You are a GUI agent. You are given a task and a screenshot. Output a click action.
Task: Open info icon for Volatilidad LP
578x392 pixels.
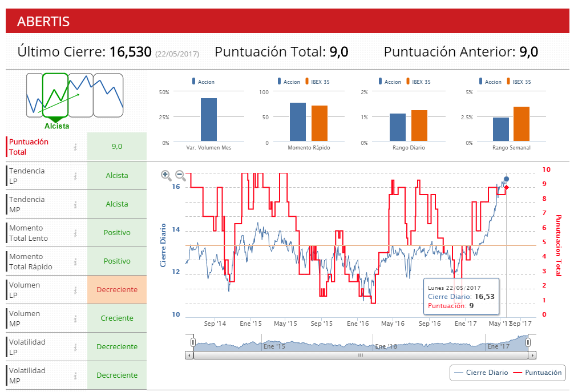point(75,347)
